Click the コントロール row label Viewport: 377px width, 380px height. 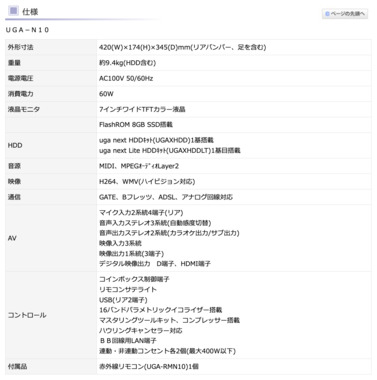click(x=27, y=315)
